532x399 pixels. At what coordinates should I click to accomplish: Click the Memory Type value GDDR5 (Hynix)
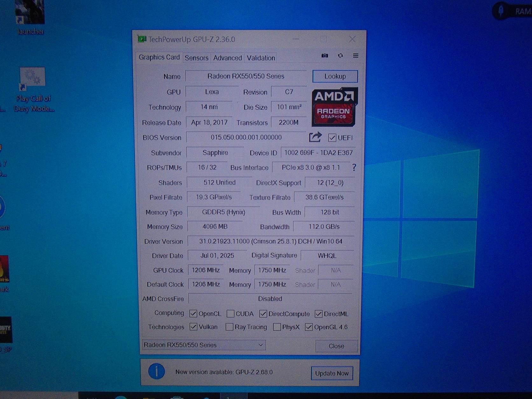[x=224, y=212]
